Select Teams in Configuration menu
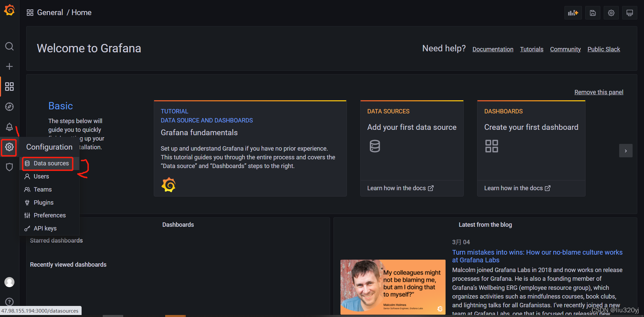Viewport: 644px width, 317px height. click(x=49, y=190)
